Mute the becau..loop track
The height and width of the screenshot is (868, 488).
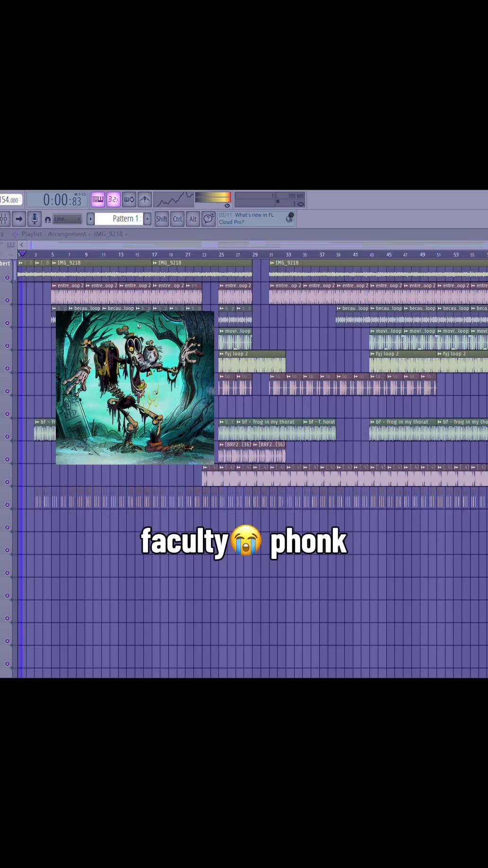(7, 323)
